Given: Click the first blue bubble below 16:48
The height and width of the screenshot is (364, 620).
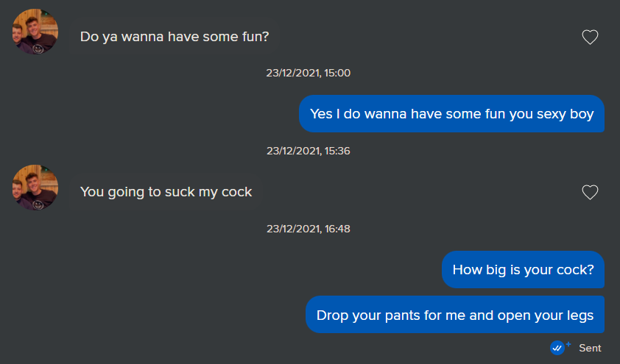Looking at the screenshot, I should [523, 270].
